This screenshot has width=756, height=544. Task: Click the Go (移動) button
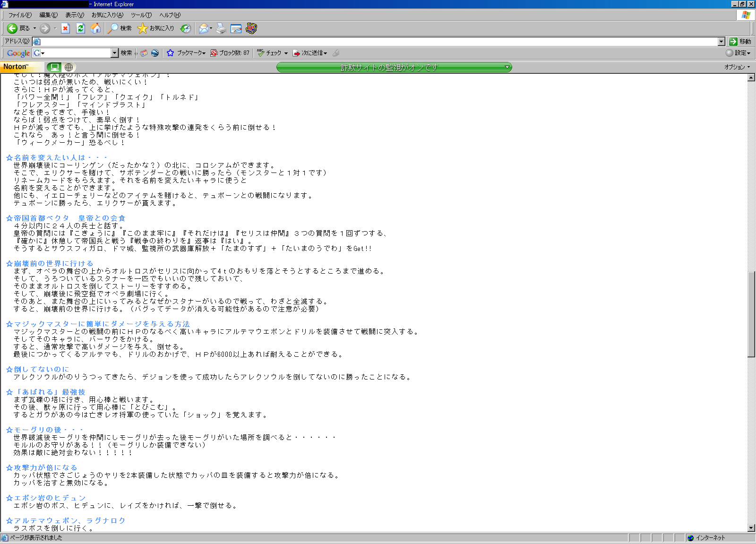tap(740, 42)
